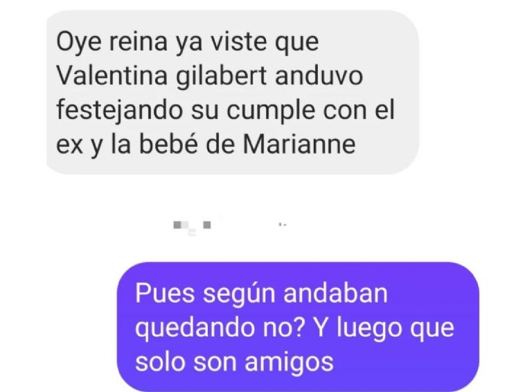Click the word "festejando" in received message
The width and height of the screenshot is (532, 392).
coord(120,111)
